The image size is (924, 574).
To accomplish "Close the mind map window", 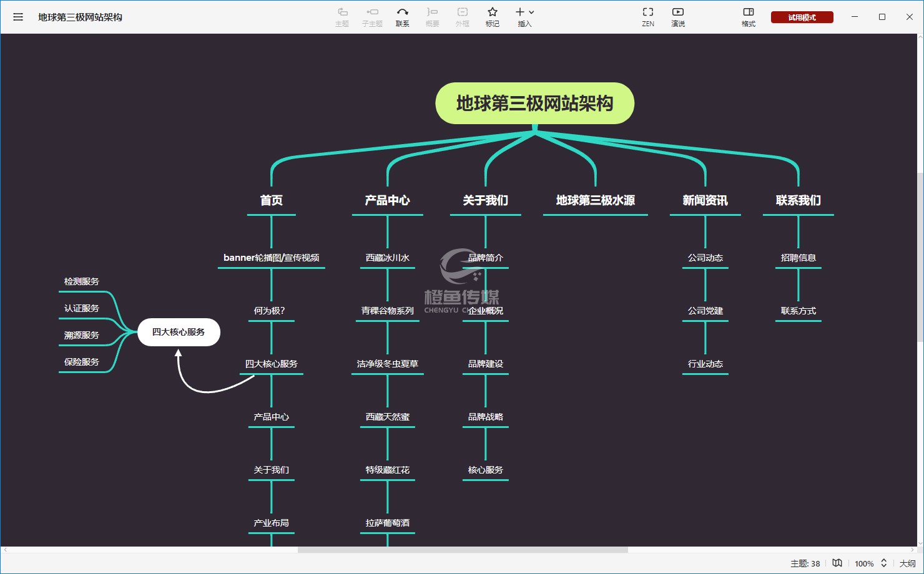I will [x=910, y=17].
